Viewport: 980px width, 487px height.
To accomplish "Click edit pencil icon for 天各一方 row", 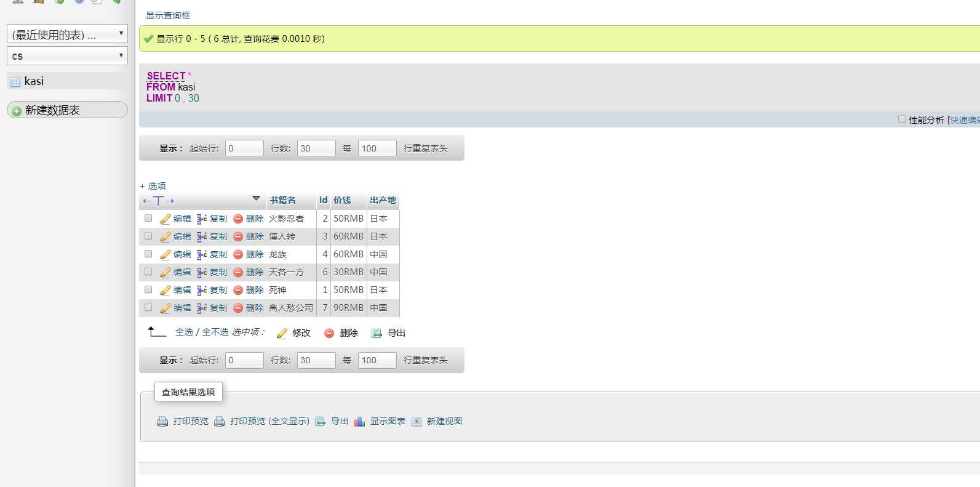I will [165, 272].
